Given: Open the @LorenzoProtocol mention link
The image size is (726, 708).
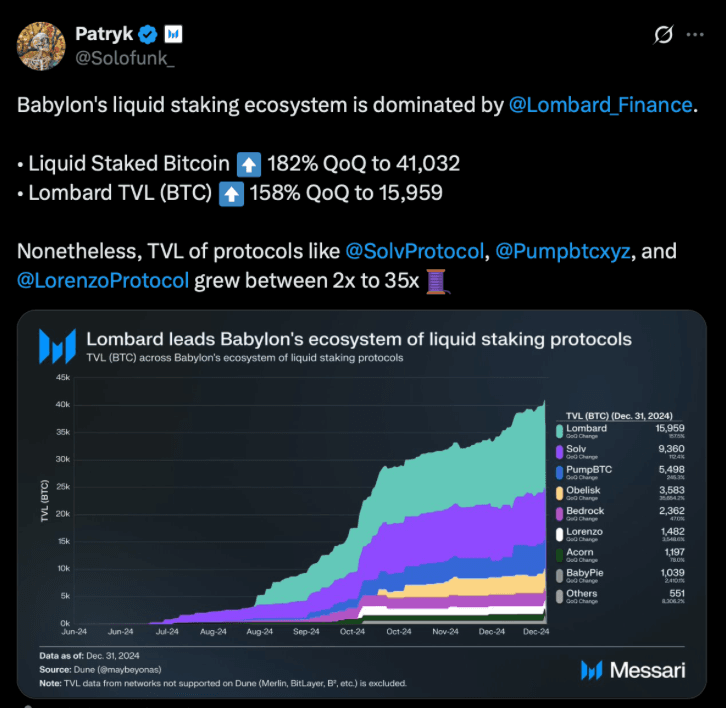Looking at the screenshot, I should (x=103, y=279).
